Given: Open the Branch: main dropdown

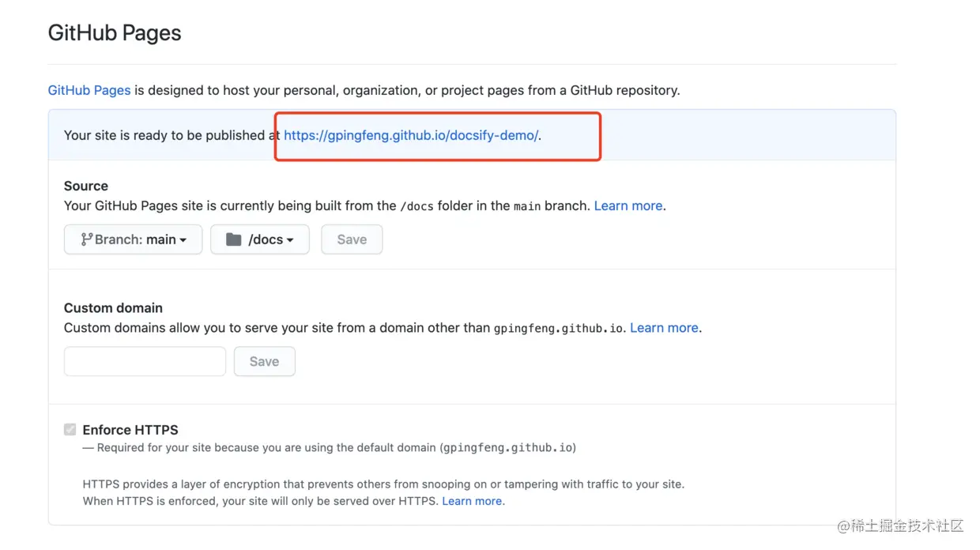Looking at the screenshot, I should pos(133,239).
